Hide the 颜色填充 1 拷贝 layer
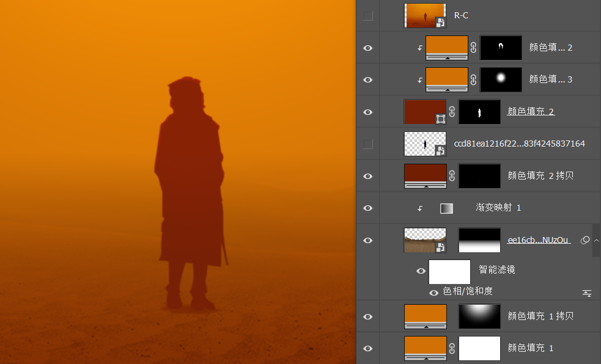Viewport: 601px width, 364px height. tap(367, 316)
